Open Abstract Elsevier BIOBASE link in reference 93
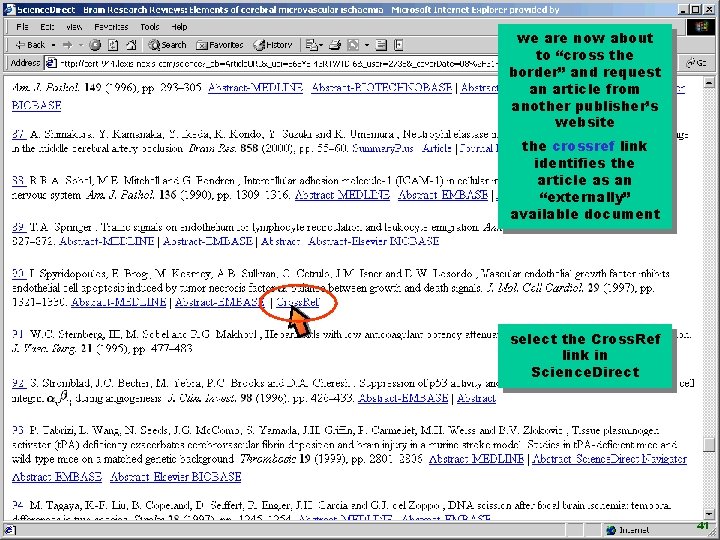Image resolution: width=720 pixels, height=540 pixels. (x=175, y=477)
